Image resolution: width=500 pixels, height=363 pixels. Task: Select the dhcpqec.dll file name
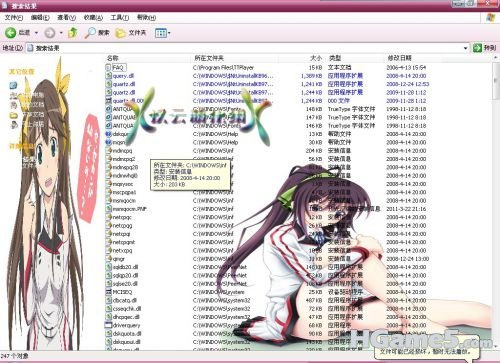pos(126,317)
